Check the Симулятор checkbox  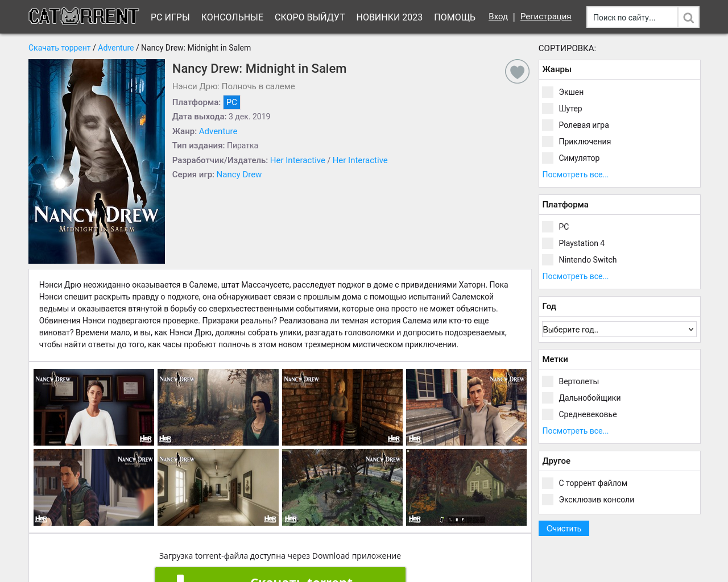click(548, 158)
